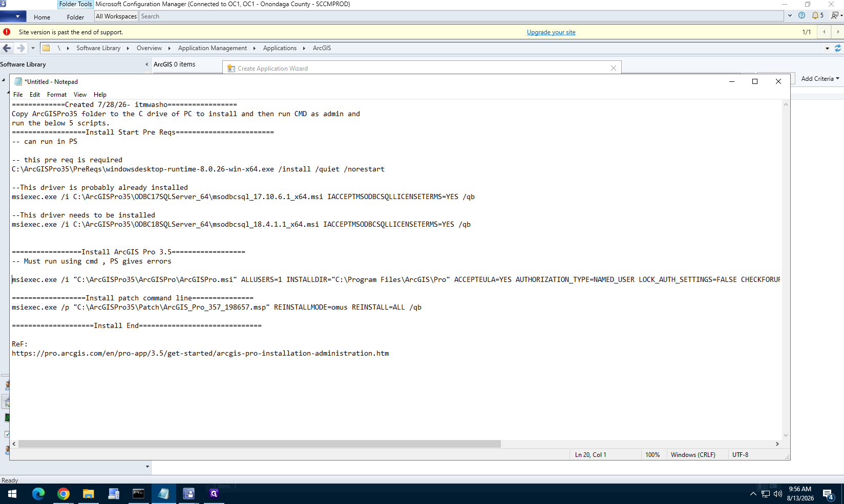Show hidden system tray icons
The width and height of the screenshot is (844, 504).
pos(753,494)
